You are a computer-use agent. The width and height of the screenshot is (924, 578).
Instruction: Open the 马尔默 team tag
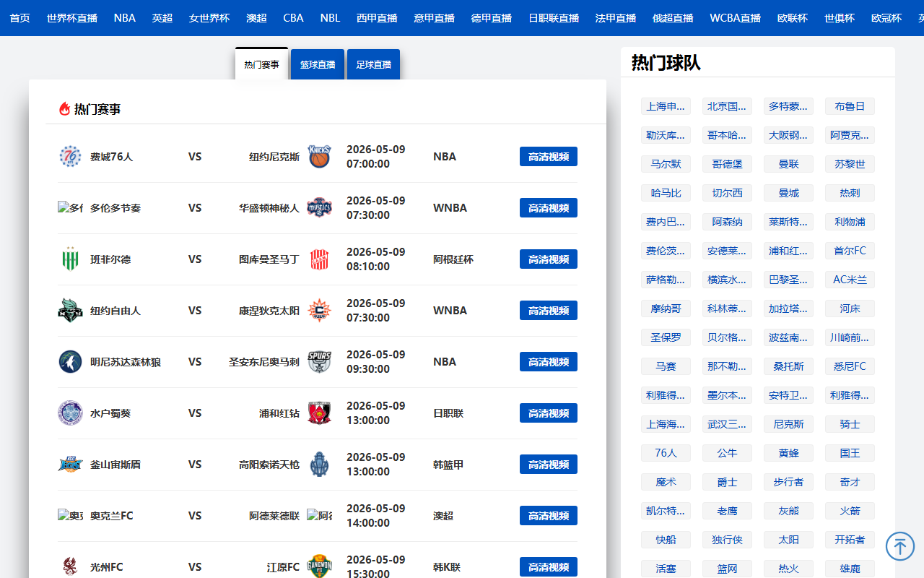click(x=666, y=164)
